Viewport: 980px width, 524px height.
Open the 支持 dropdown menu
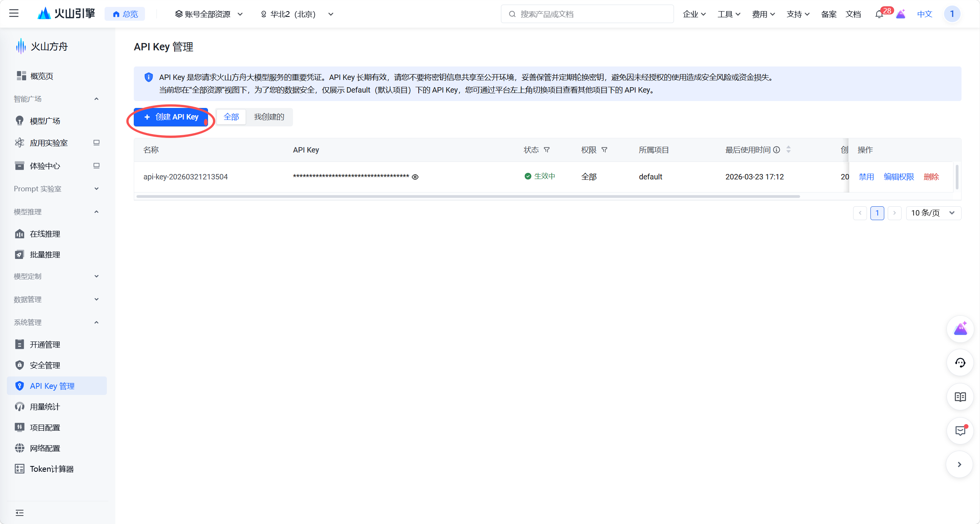tap(798, 14)
